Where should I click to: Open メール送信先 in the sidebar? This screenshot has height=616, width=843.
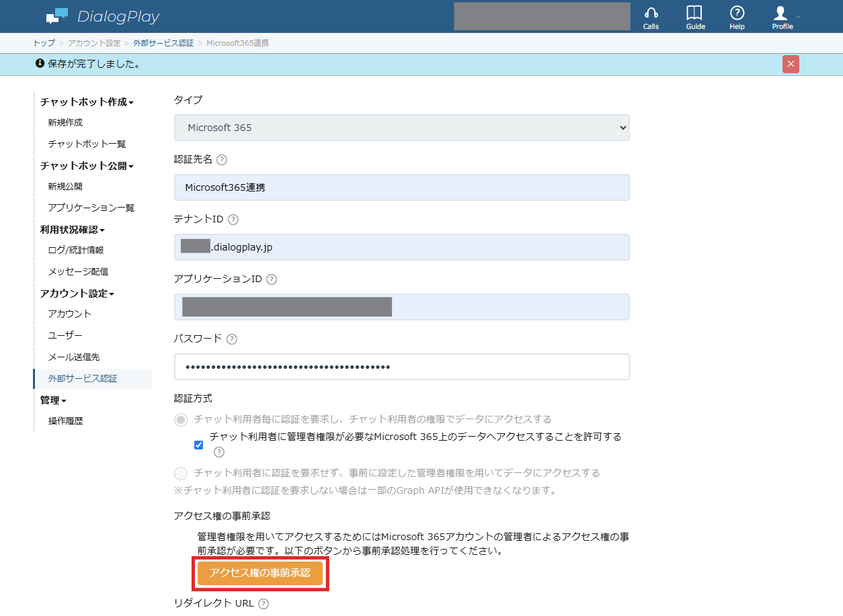tap(74, 357)
